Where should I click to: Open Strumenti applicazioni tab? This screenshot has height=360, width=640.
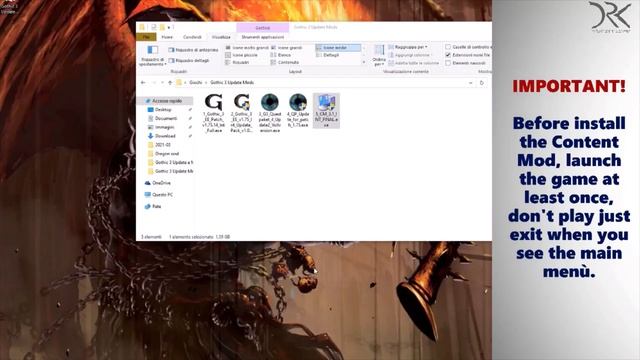pos(262,37)
